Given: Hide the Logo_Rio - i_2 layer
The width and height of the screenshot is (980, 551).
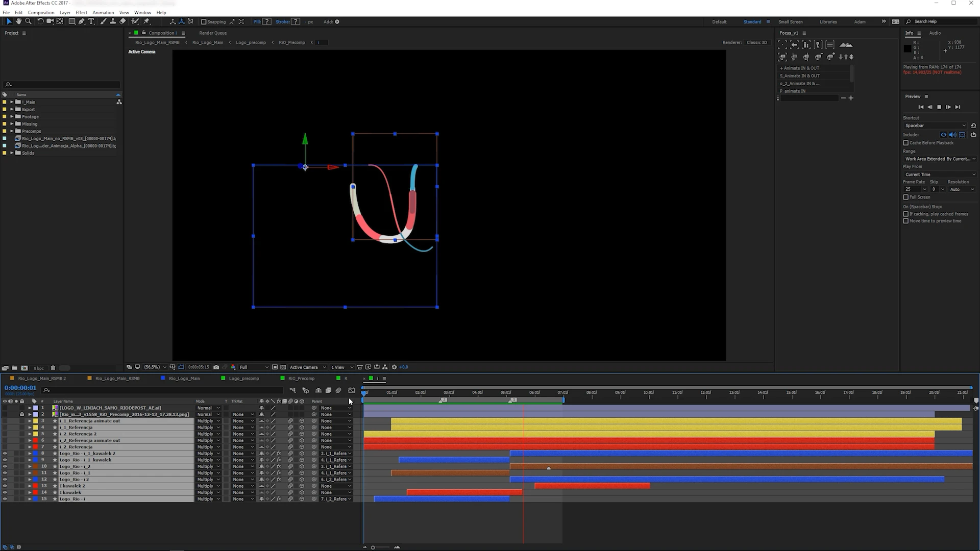Looking at the screenshot, I should 5,466.
